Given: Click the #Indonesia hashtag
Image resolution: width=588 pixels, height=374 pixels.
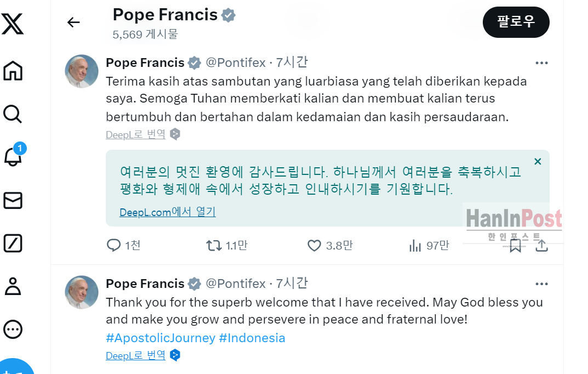Looking at the screenshot, I should [x=252, y=338].
